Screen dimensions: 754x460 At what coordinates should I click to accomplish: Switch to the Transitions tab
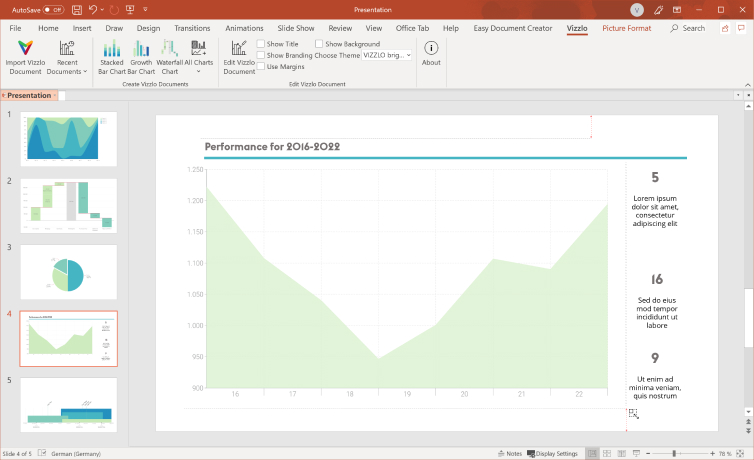tap(192, 28)
